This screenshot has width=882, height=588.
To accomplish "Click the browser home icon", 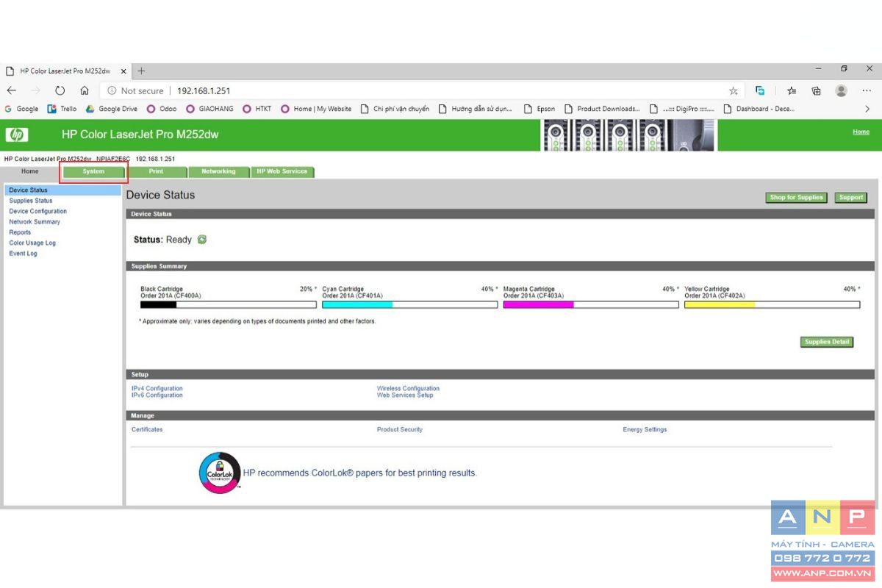I will [x=85, y=90].
